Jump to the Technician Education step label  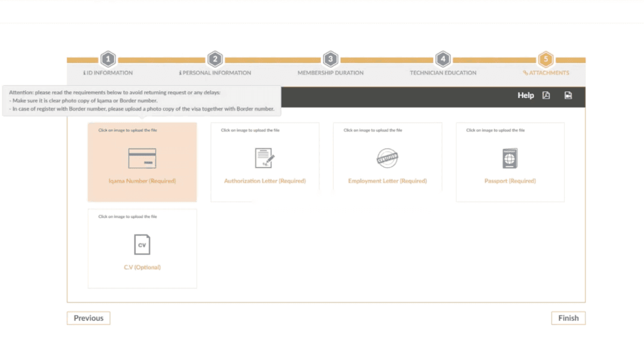click(x=443, y=73)
